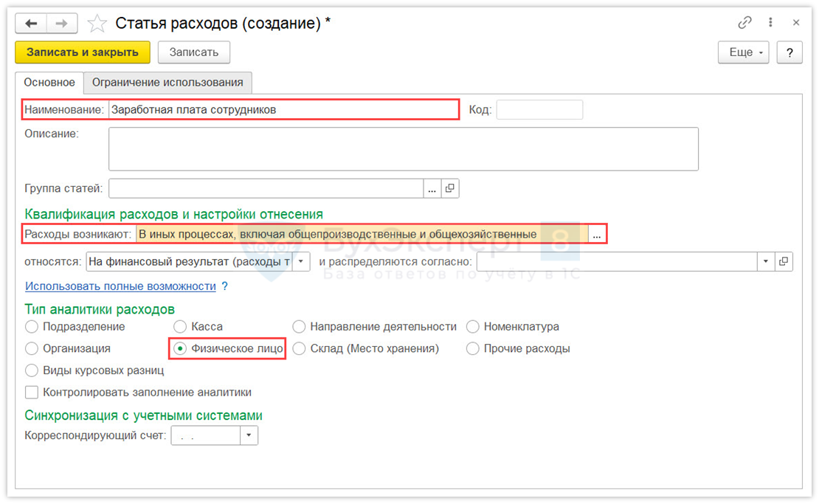Click the Записать button
Image resolution: width=819 pixels, height=504 pixels.
pyautogui.click(x=194, y=52)
